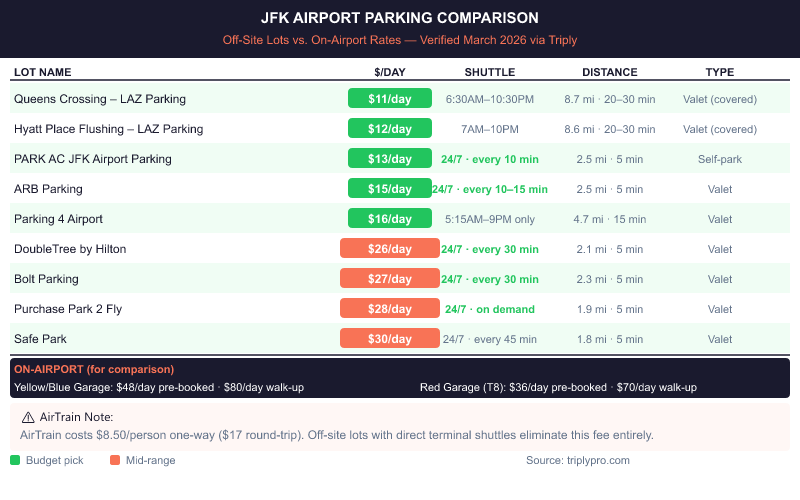Click the DoubleTree by Hilton lot name

[70, 249]
